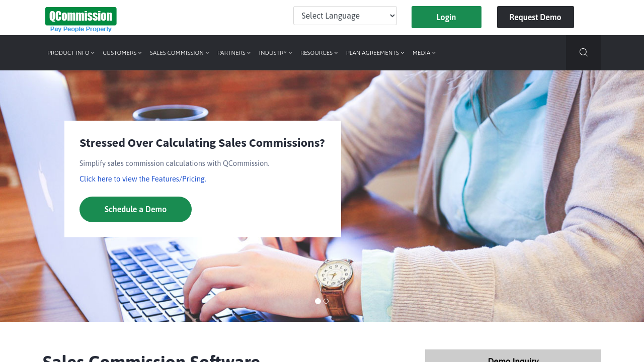Expand the Product Info menu
The width and height of the screenshot is (644, 362).
71,53
